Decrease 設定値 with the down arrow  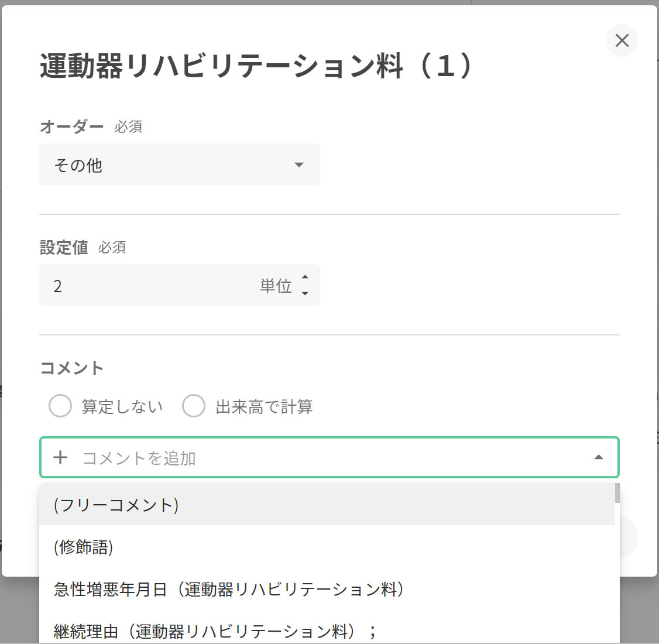pyautogui.click(x=305, y=293)
